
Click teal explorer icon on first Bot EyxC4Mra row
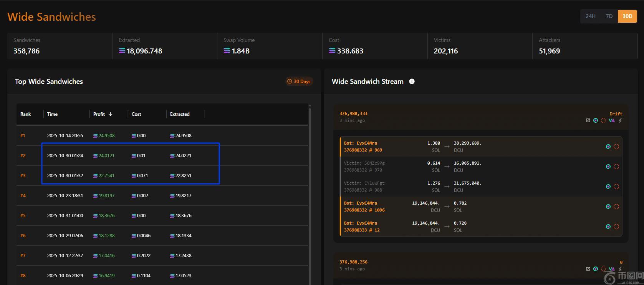click(608, 147)
